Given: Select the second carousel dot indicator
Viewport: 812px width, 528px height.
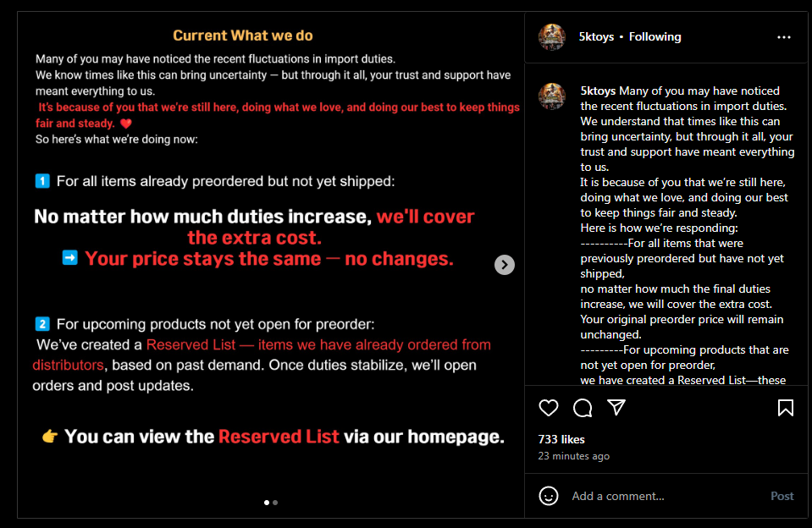Looking at the screenshot, I should 275,503.
